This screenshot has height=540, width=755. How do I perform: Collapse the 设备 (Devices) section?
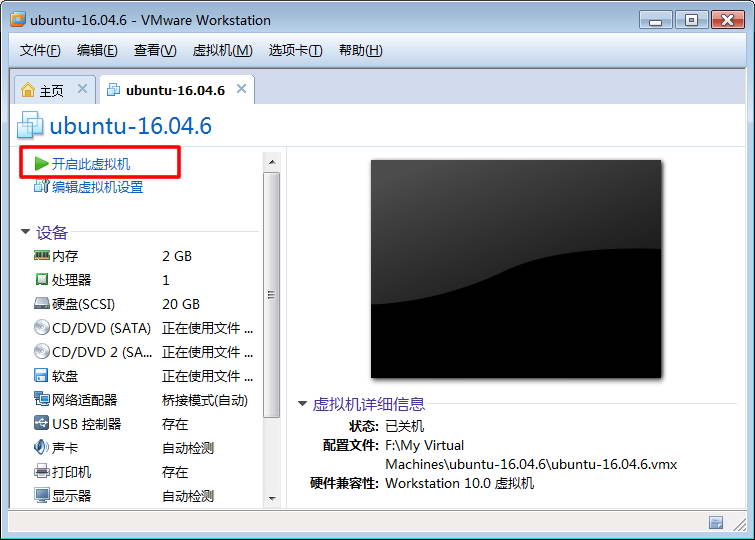point(25,233)
